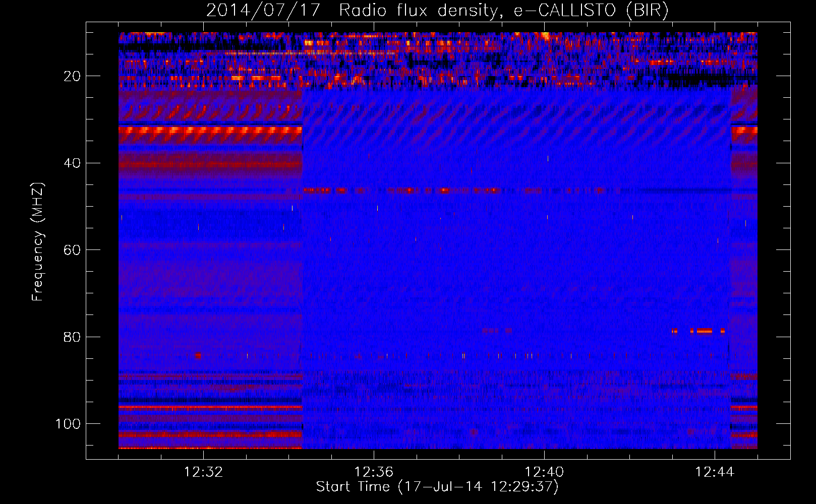Click the 12:36 time tick label
The width and height of the screenshot is (816, 504).
pyautogui.click(x=374, y=472)
